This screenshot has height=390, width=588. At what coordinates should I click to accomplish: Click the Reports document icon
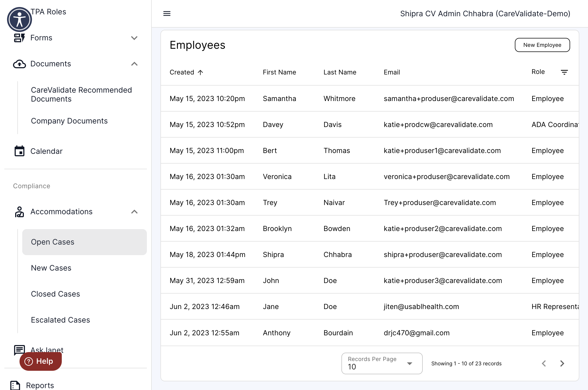(15, 385)
